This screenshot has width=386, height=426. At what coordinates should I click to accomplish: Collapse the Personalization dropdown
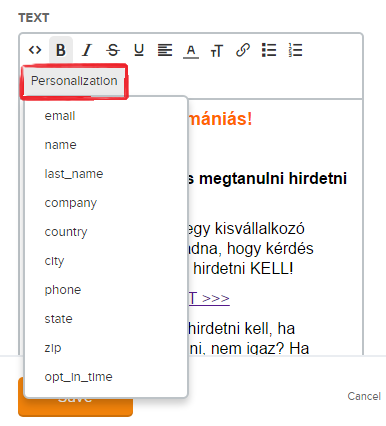click(74, 81)
